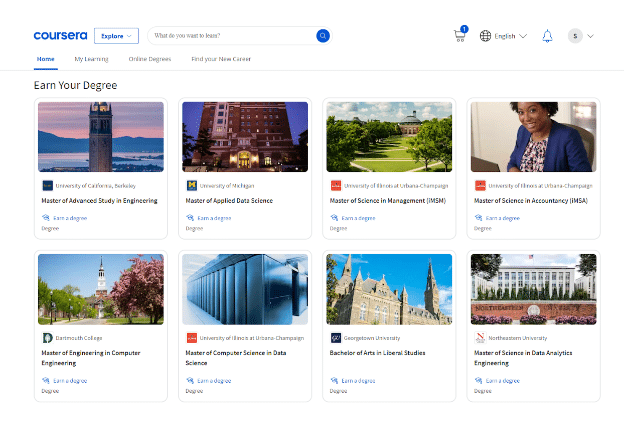Screen dimensions: 624x446
Task: Click degree cap icon on iMSA card
Action: 478,218
